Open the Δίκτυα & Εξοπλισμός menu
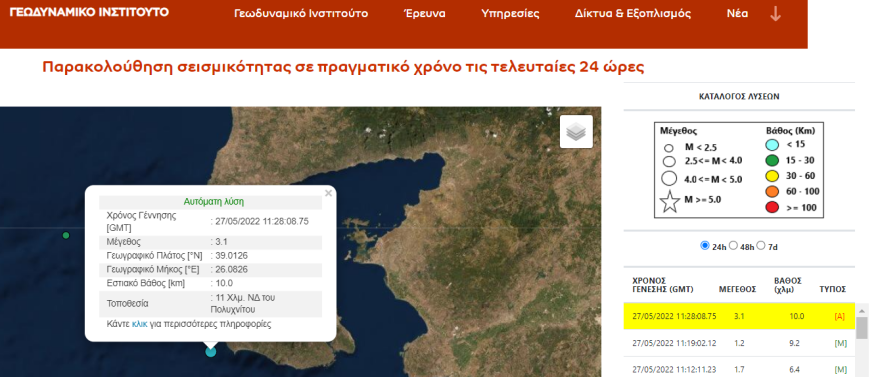Viewport: 880px width, 377px height. [632, 14]
